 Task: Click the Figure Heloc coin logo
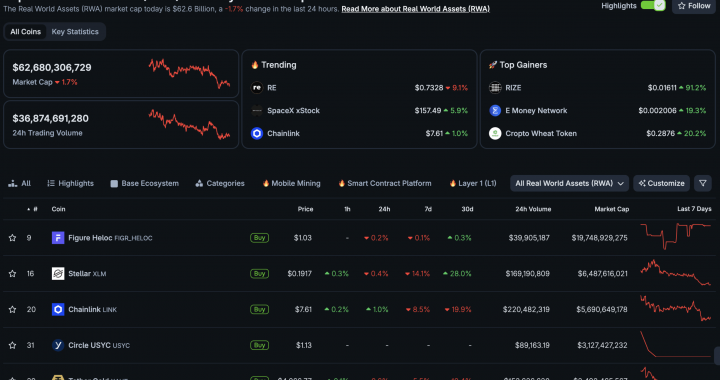[x=58, y=238]
